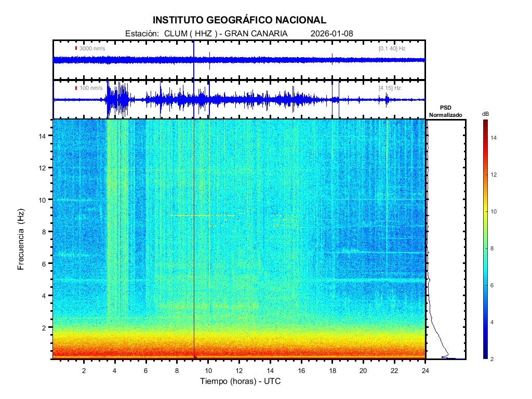The image size is (532, 399).
Task: Click the [4 15] Hz filter label
Action: tap(390, 88)
